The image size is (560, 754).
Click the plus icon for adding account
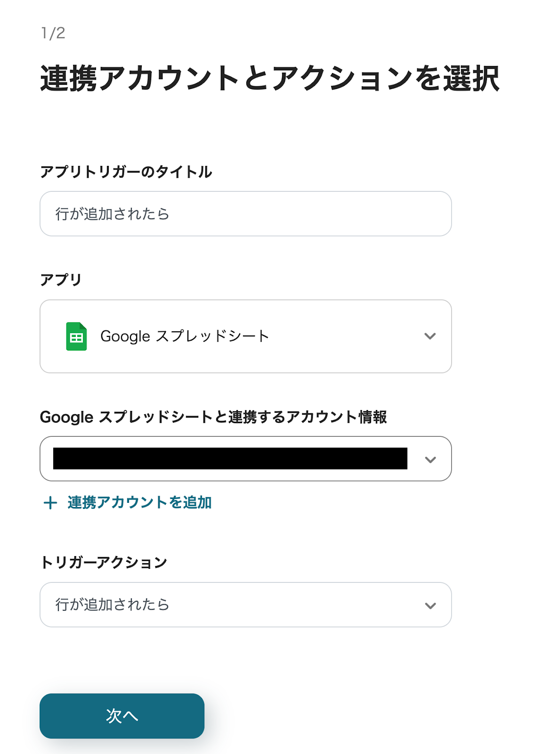[x=50, y=503]
